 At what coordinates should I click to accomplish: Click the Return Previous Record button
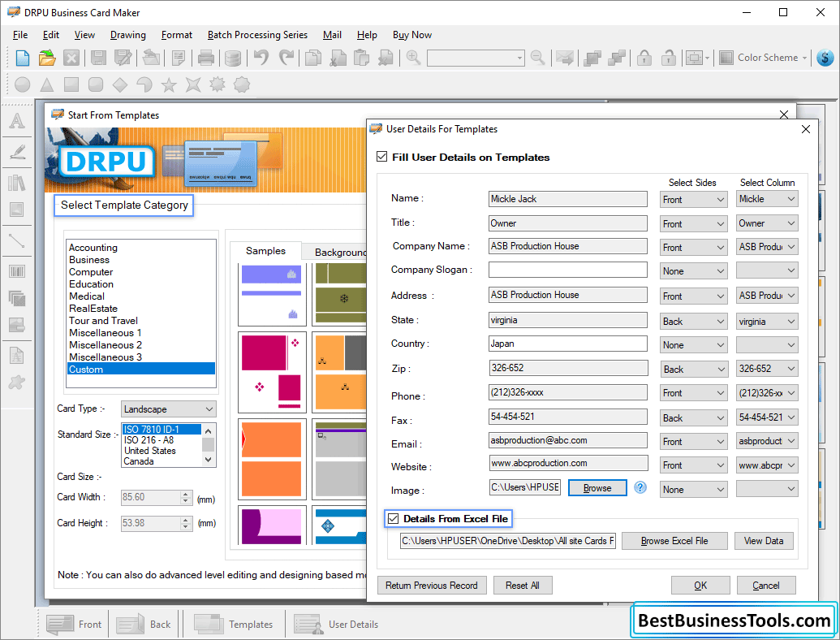click(x=432, y=586)
